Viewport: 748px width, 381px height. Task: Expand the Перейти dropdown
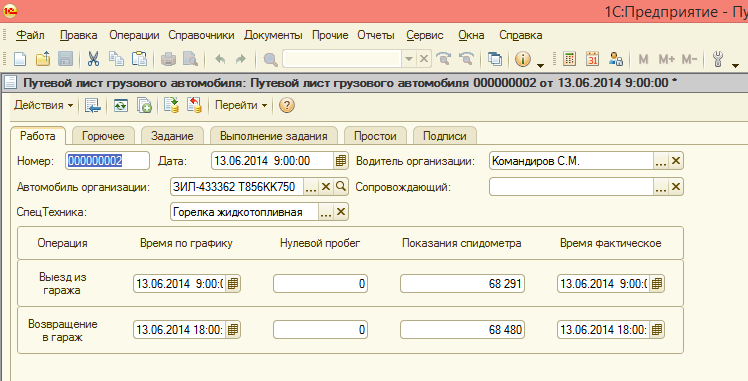[241, 105]
